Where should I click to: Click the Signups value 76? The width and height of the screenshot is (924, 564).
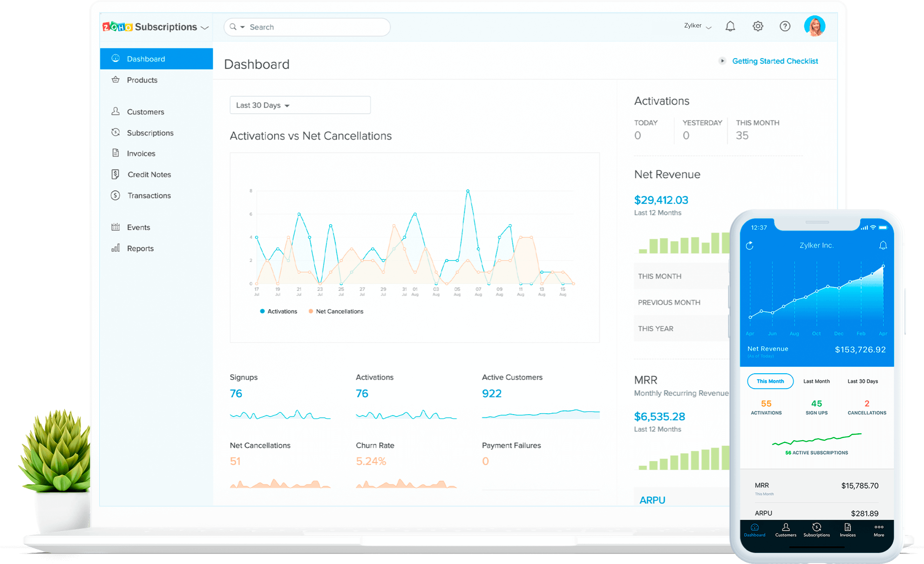pyautogui.click(x=236, y=393)
